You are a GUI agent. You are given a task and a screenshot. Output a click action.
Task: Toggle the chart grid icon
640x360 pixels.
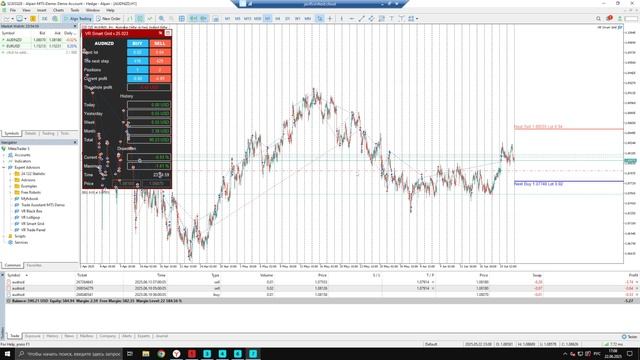pyautogui.click(x=182, y=19)
